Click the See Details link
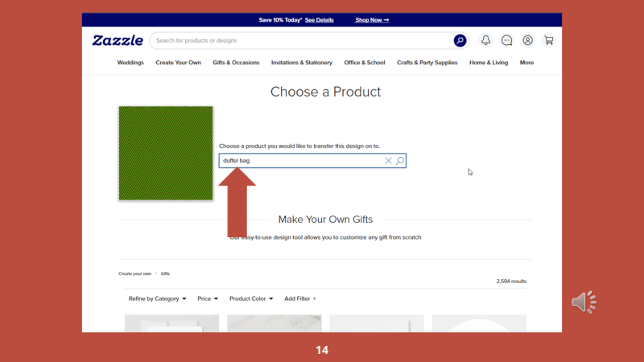The image size is (644, 362). pos(319,19)
